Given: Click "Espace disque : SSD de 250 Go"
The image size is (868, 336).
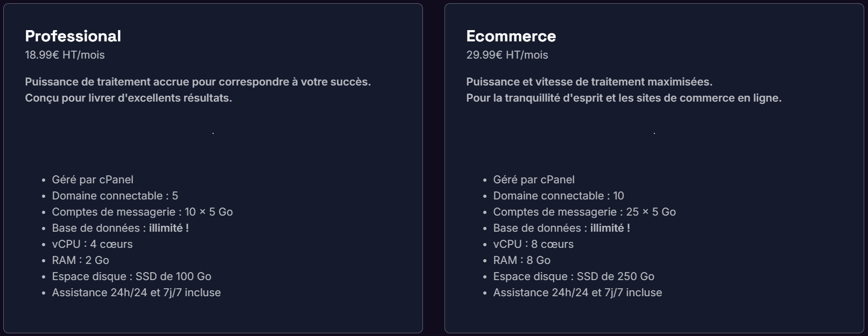Looking at the screenshot, I should 573,276.
